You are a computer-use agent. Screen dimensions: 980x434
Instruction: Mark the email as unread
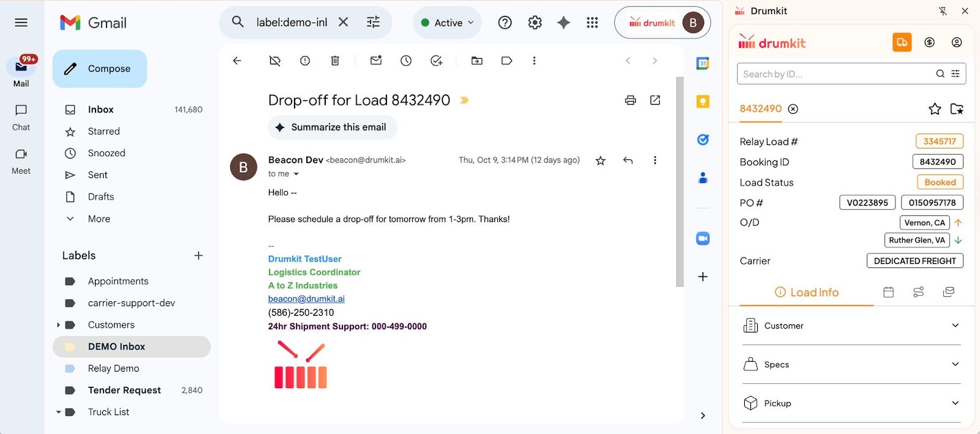(376, 60)
